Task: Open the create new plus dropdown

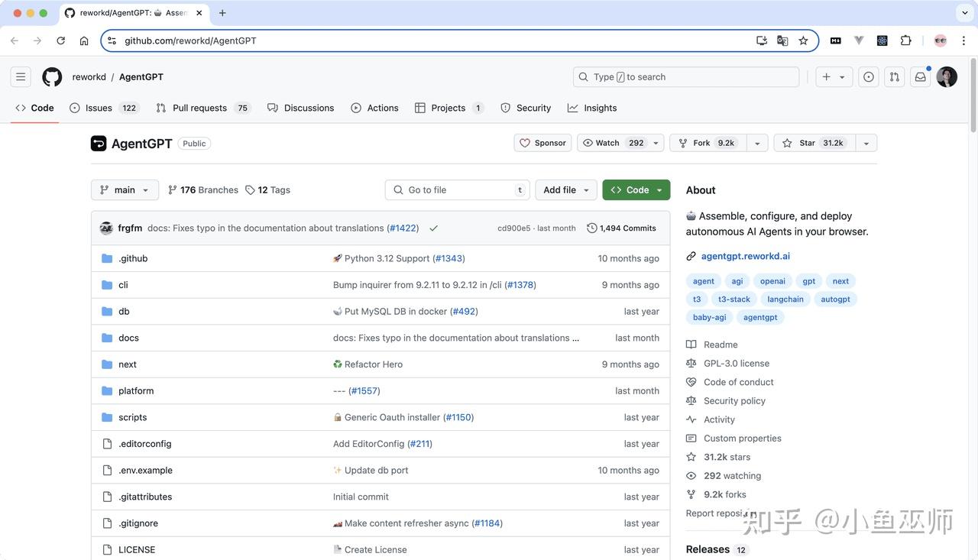Action: (x=834, y=77)
